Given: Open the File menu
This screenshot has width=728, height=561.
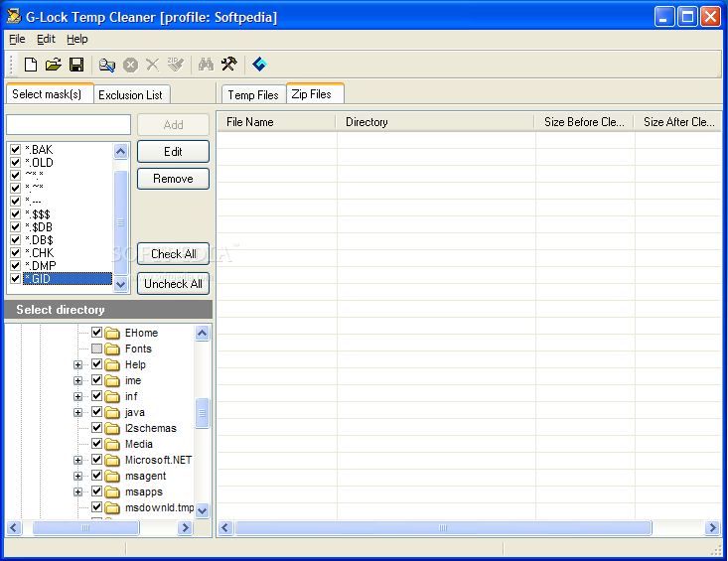Looking at the screenshot, I should pos(17,39).
